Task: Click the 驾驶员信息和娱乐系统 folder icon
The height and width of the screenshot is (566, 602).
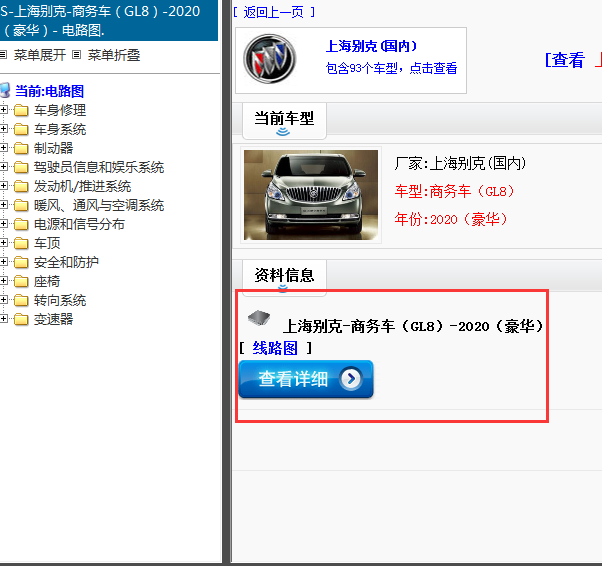Action: (21, 167)
